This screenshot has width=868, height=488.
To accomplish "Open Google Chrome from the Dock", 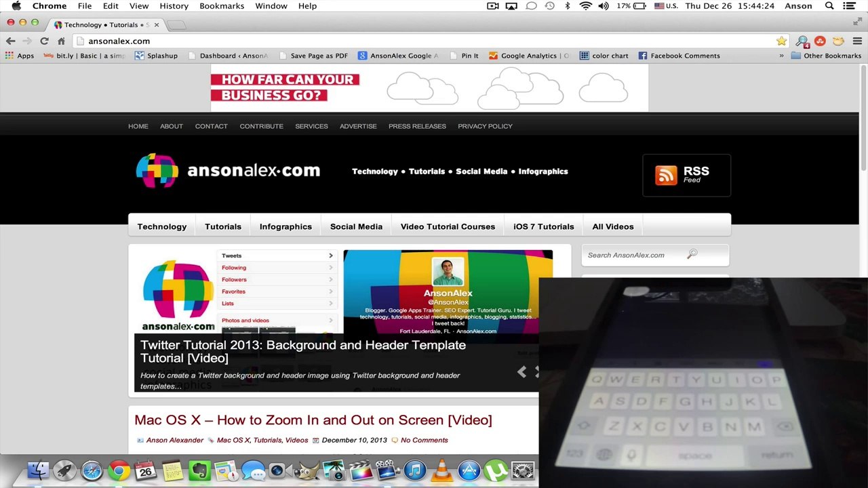I will 119,470.
